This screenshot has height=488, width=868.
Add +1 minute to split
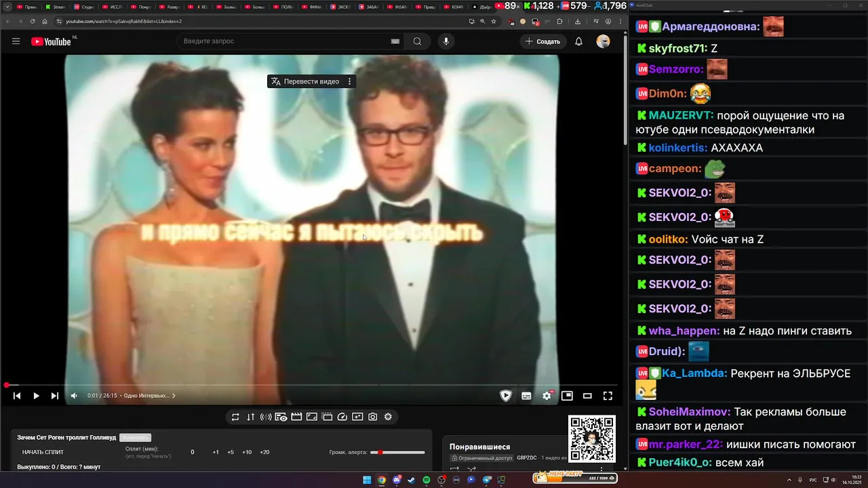pyautogui.click(x=216, y=452)
